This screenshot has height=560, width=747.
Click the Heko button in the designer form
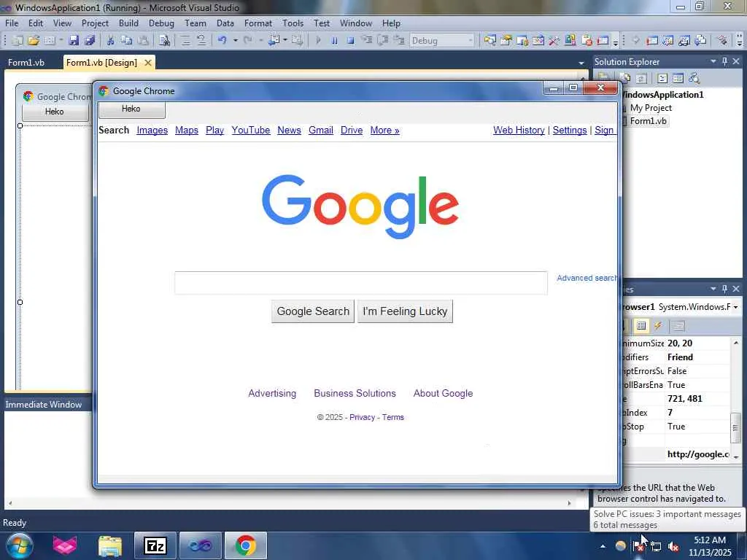click(x=54, y=112)
